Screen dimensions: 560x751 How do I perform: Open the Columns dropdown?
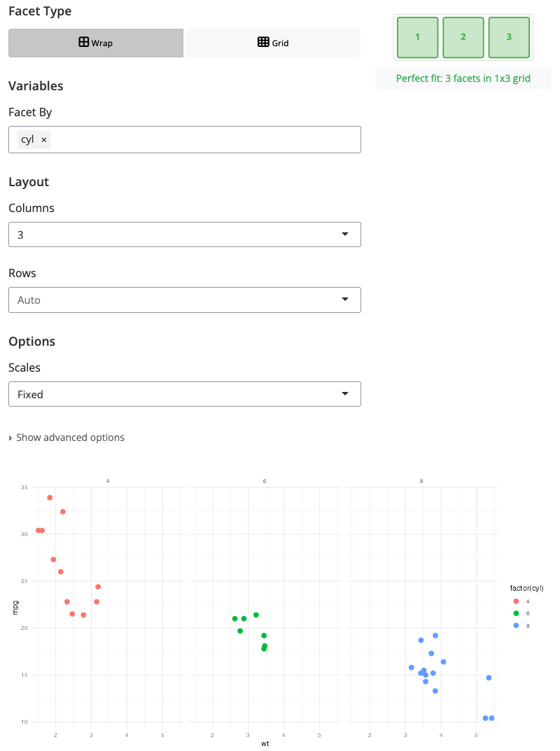(x=184, y=234)
